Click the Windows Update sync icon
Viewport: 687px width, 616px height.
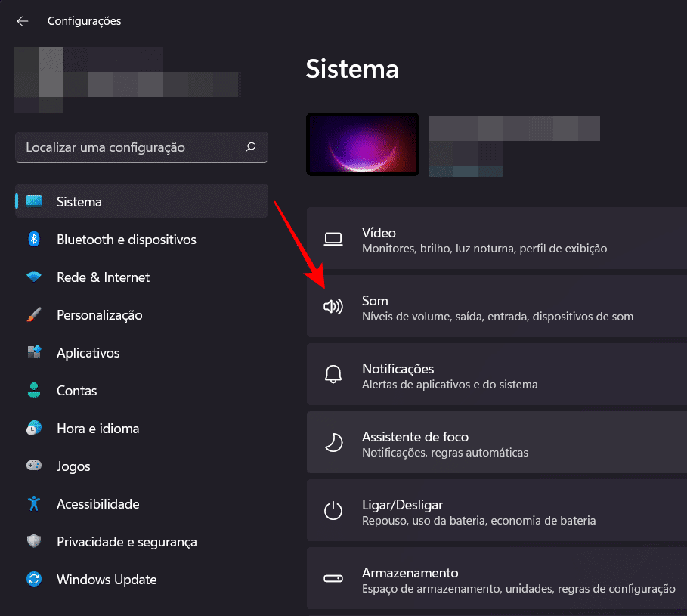[34, 579]
